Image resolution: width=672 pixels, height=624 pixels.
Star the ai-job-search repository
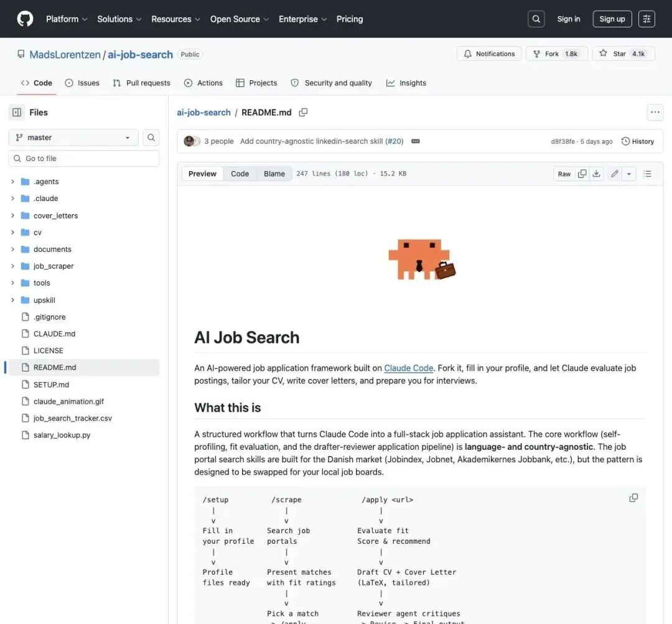coord(623,54)
